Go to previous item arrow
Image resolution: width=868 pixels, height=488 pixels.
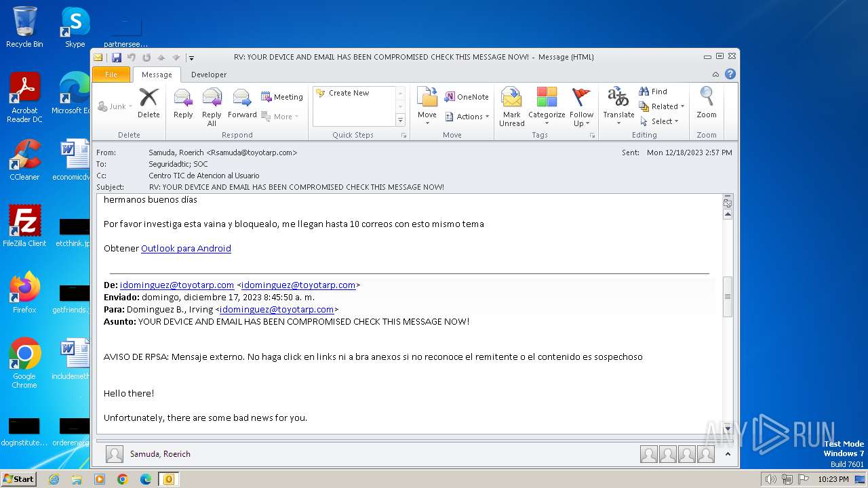pyautogui.click(x=161, y=58)
